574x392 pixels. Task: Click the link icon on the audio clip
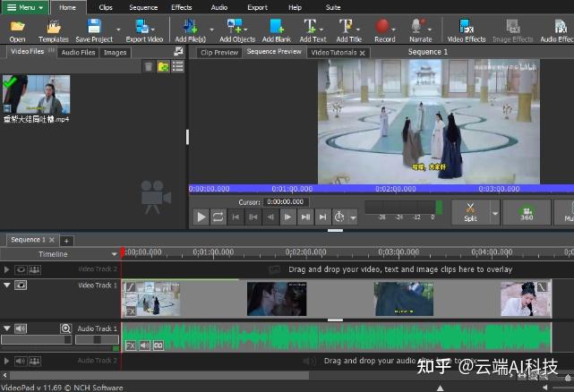pos(158,345)
